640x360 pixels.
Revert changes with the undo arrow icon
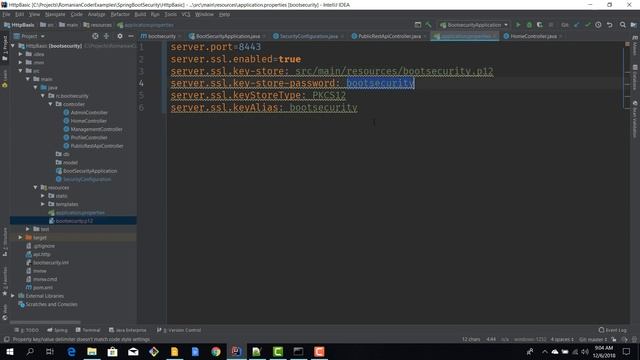609,25
